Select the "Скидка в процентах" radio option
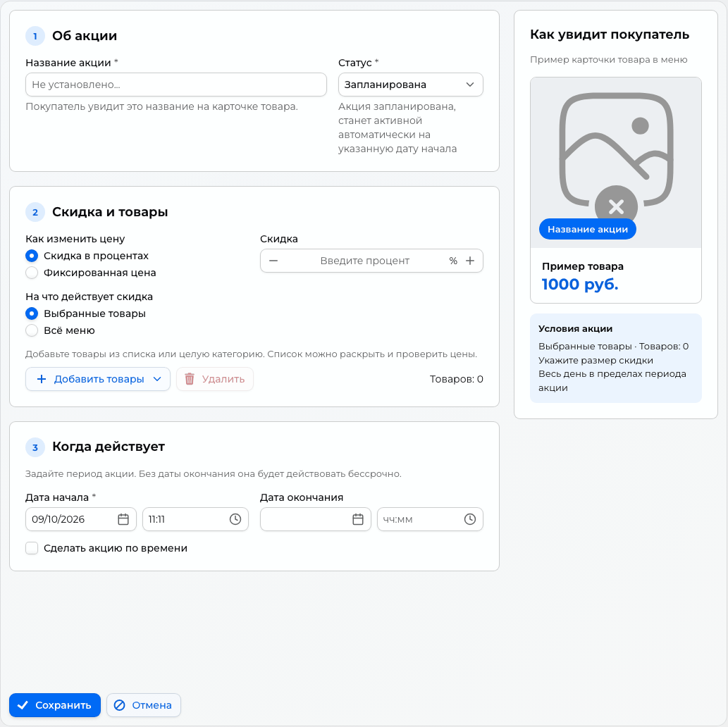This screenshot has height=727, width=728. 32,256
